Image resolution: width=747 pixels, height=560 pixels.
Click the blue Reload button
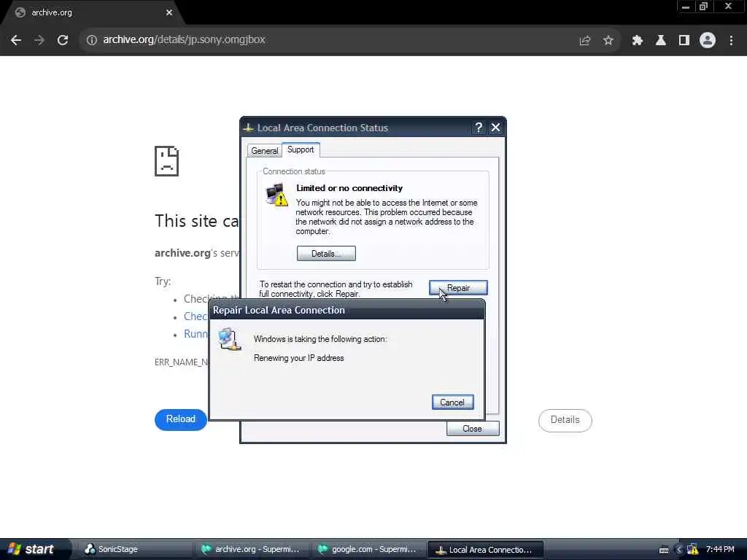181,419
